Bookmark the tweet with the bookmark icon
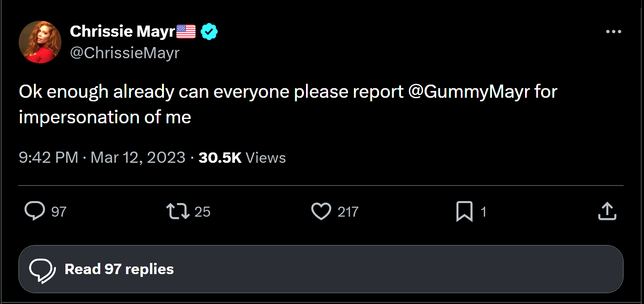644x304 pixels. (x=464, y=211)
